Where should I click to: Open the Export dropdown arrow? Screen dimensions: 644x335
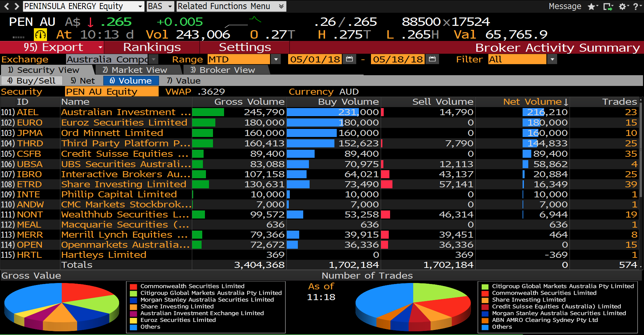tap(100, 48)
